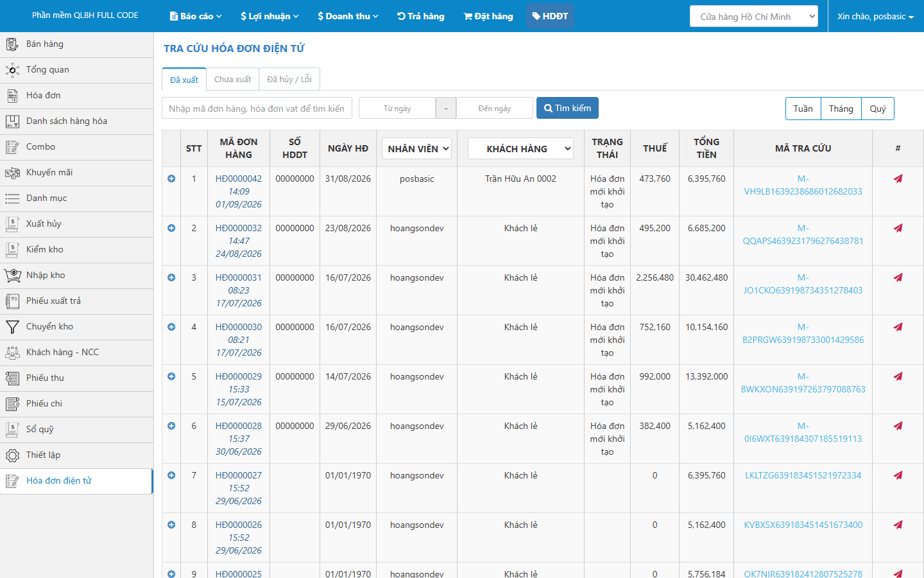Click Phần mềm QLBH FULL CODE title

(85, 15)
